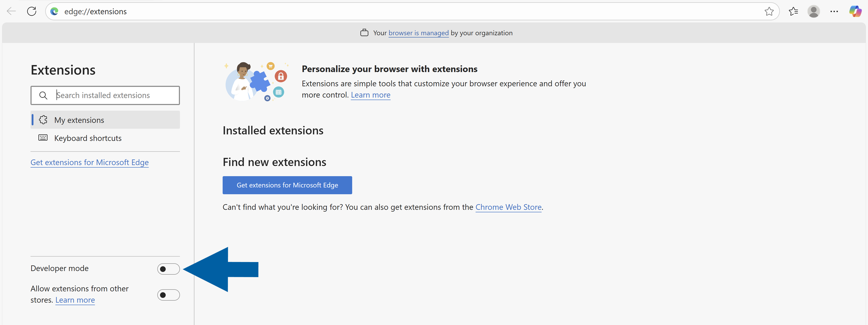Turn on Allow extensions from other stores
The width and height of the screenshot is (868, 325).
point(168,295)
